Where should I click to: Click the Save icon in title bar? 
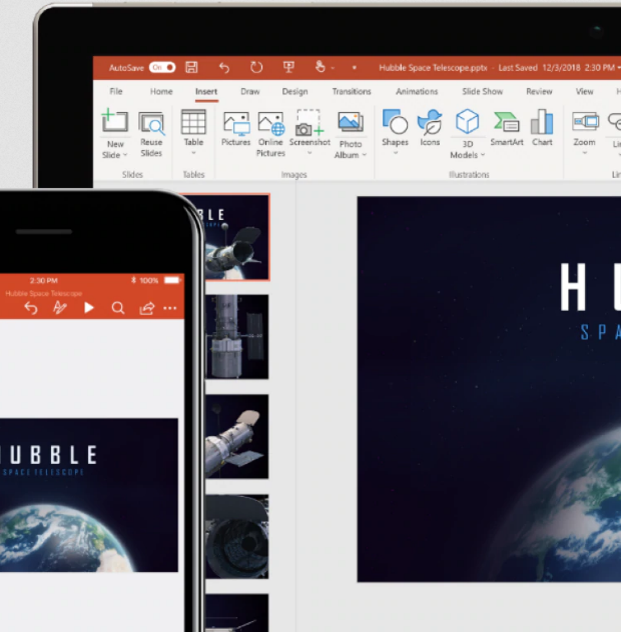pyautogui.click(x=192, y=67)
